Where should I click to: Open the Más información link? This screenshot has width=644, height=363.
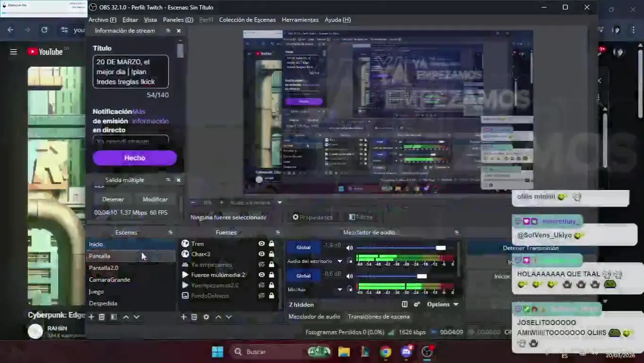tap(151, 116)
